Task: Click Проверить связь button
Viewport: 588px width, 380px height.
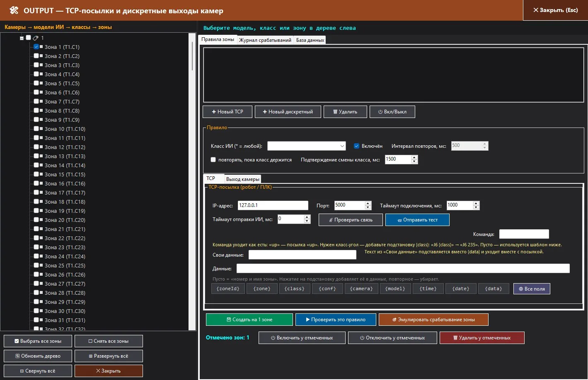Action: 351,220
